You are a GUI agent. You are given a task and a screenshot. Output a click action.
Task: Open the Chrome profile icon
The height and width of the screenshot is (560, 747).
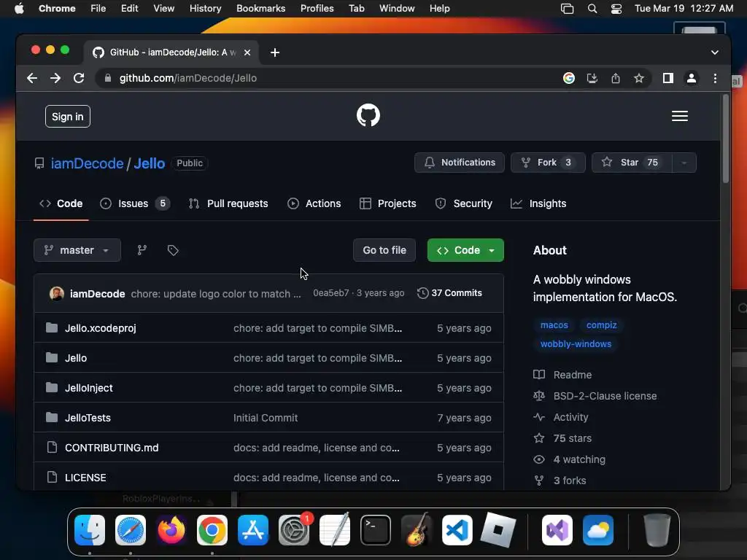(692, 78)
